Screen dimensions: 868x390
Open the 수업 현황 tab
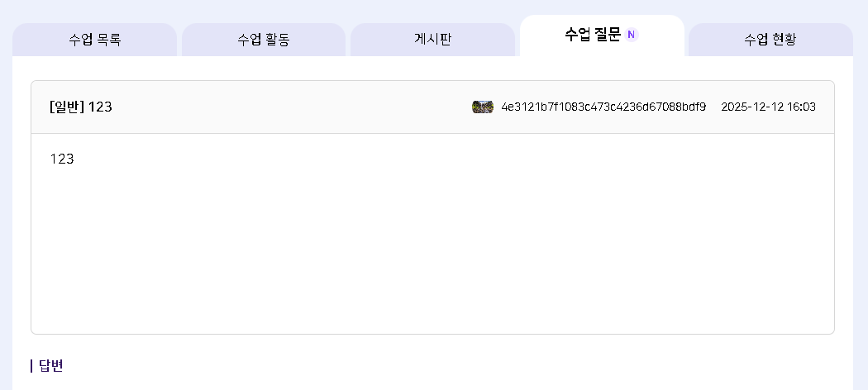(770, 40)
